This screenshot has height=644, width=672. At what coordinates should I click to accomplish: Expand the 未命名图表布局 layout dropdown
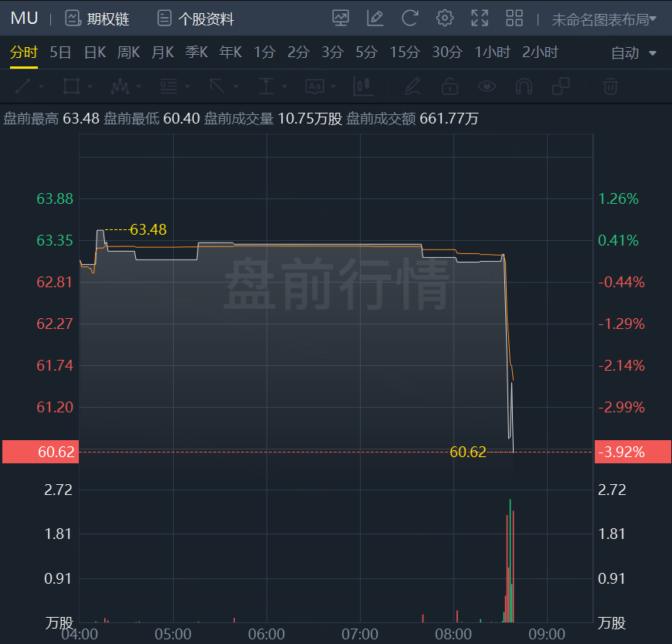[604, 19]
